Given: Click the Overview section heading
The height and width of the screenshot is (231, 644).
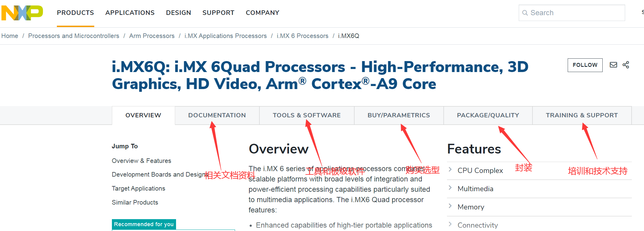Looking at the screenshot, I should coord(279,149).
